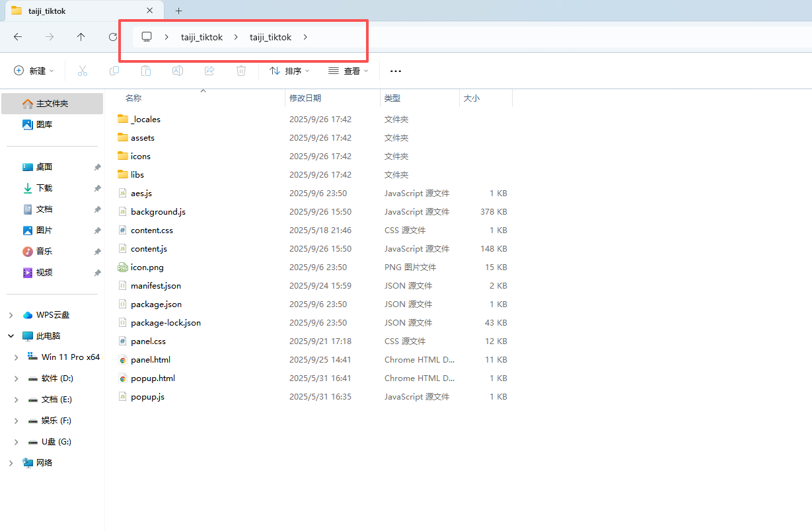
Task: Expand the WPS云盘 tree node
Action: pyautogui.click(x=11, y=315)
